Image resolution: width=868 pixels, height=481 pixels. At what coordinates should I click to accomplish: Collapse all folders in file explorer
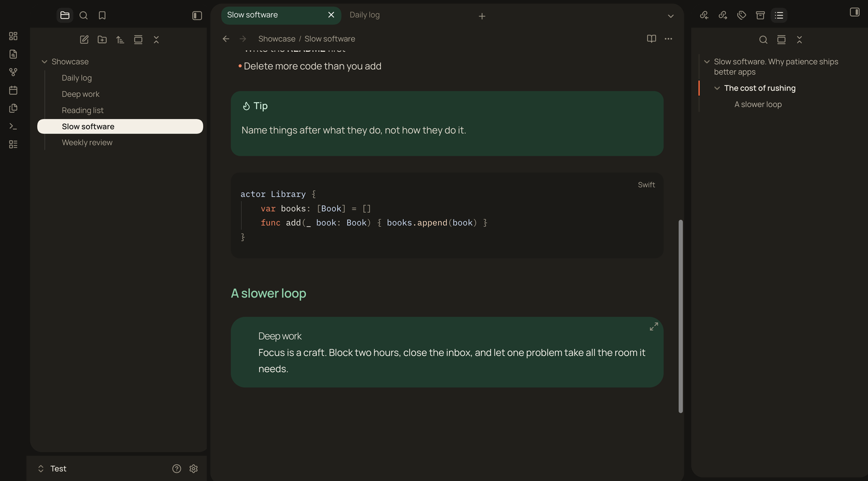(x=156, y=40)
